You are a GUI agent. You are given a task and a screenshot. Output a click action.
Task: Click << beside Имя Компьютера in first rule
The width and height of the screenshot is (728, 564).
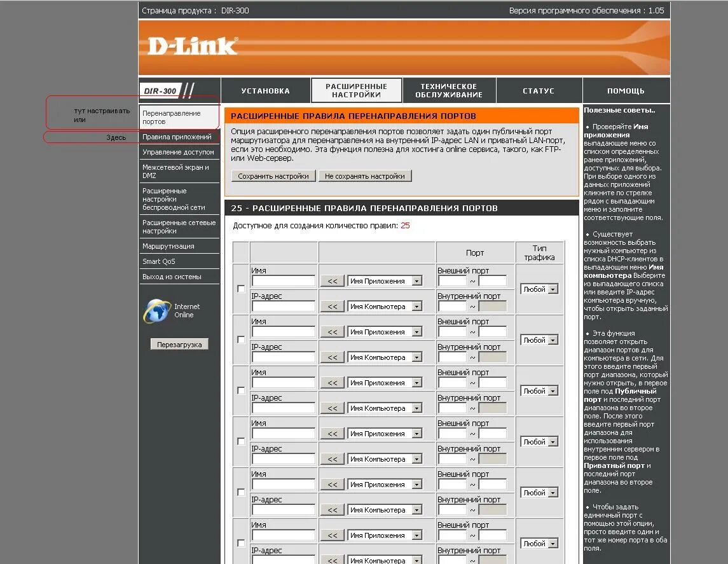[333, 306]
